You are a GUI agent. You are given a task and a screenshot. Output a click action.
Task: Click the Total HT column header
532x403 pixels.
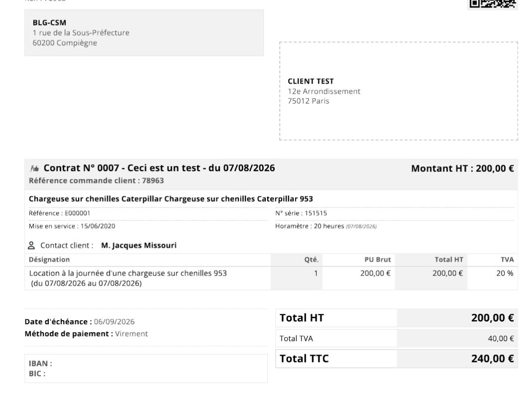pos(449,260)
